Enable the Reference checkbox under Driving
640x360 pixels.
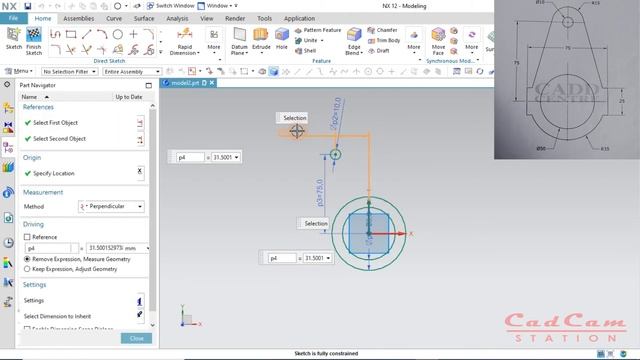27,237
